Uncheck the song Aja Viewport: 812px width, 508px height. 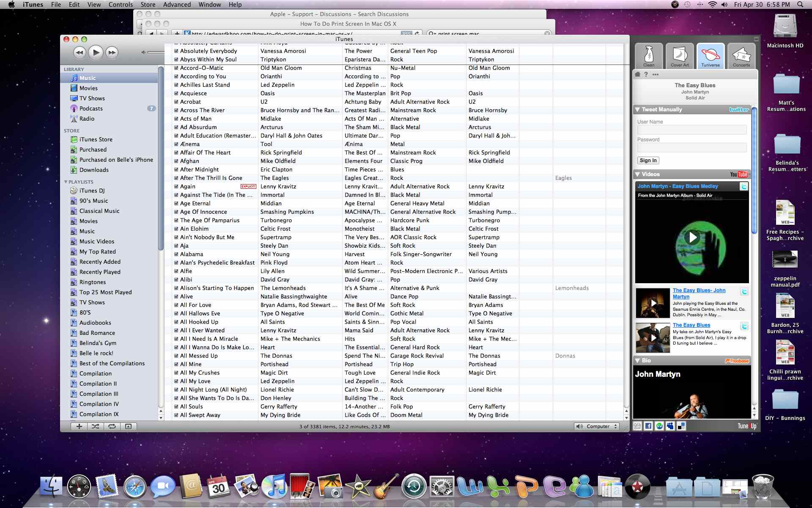pos(176,246)
